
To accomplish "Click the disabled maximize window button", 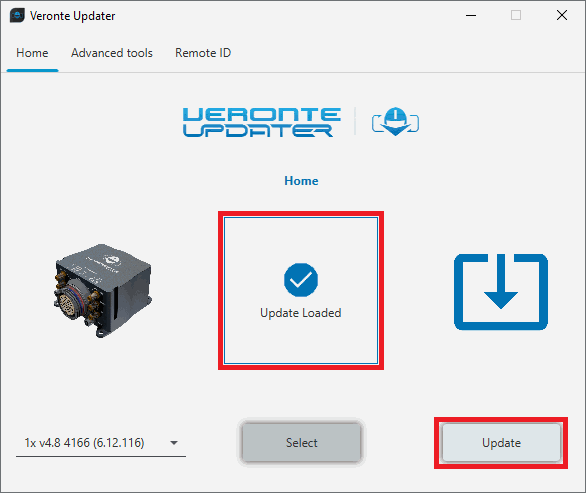I will (516, 16).
